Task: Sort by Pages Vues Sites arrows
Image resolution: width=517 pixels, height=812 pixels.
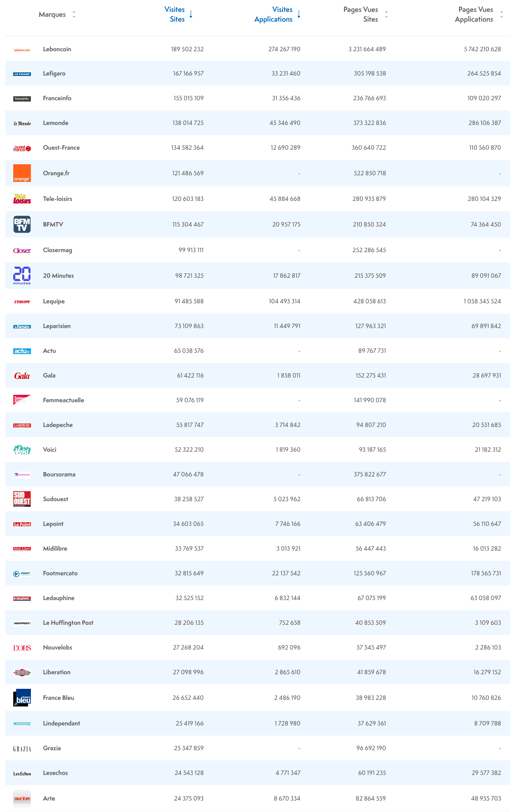Action: pos(386,15)
